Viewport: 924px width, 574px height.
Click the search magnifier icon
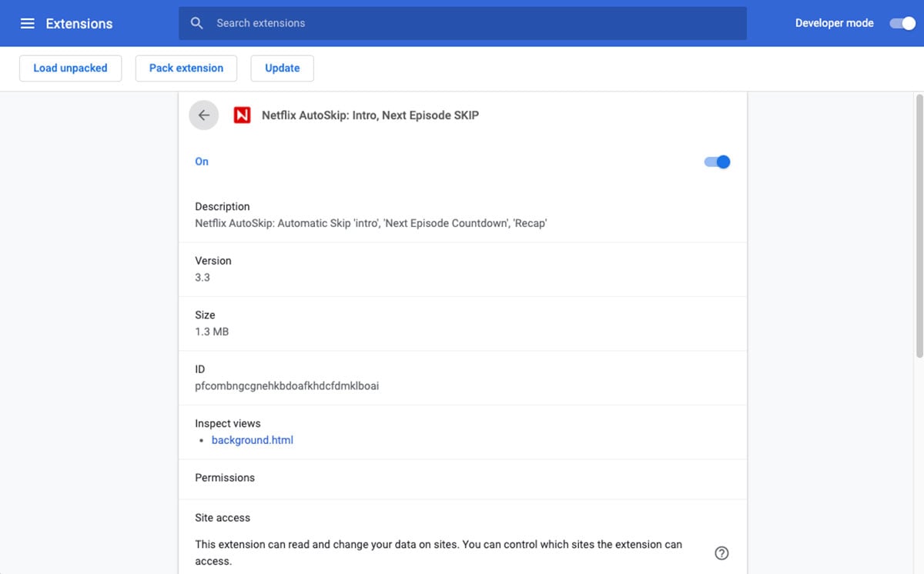[x=197, y=23]
